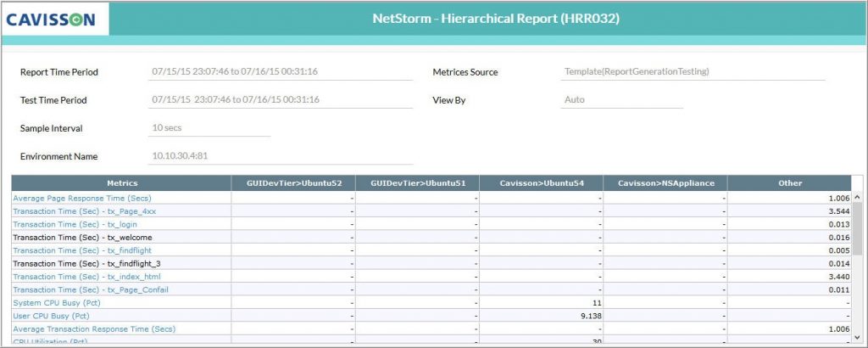Click the value 0.013 in tx_login row
868x348 pixels.
click(839, 224)
